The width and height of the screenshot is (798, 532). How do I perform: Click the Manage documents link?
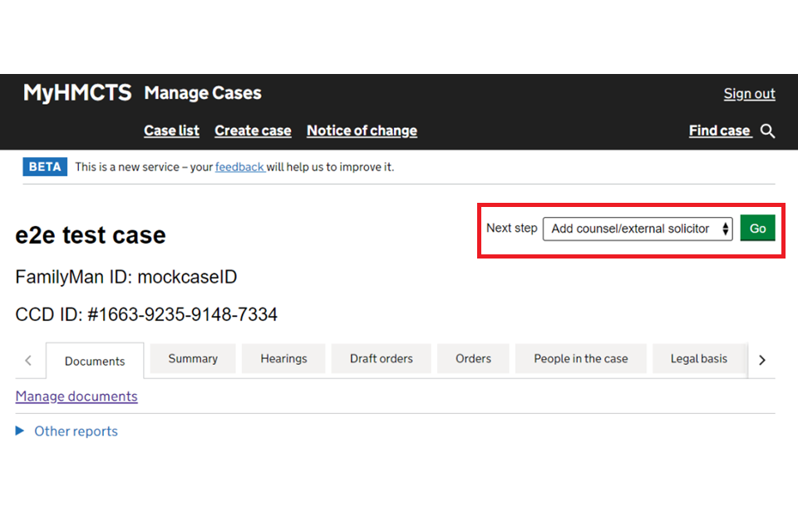pyautogui.click(x=76, y=397)
